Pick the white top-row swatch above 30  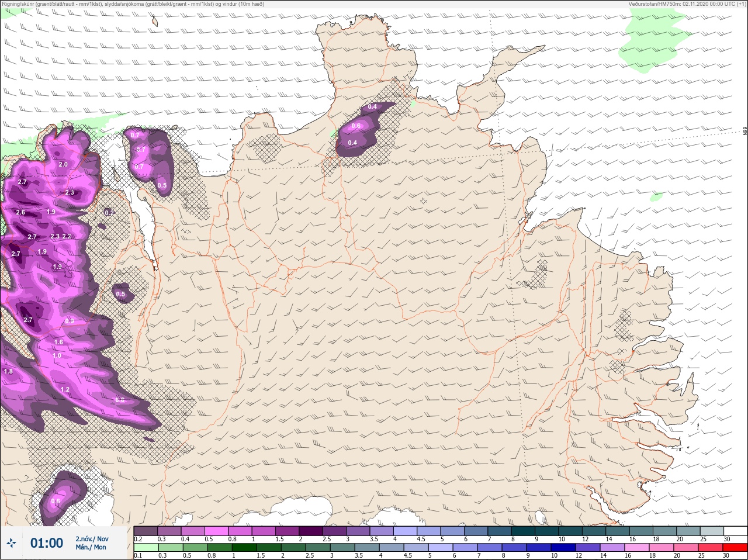coord(735,531)
